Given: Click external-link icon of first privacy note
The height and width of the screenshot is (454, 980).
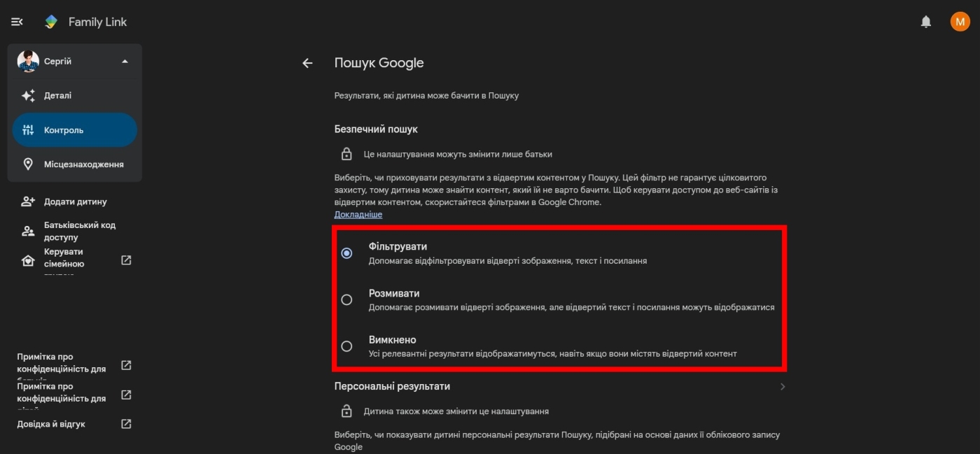Looking at the screenshot, I should (x=126, y=365).
